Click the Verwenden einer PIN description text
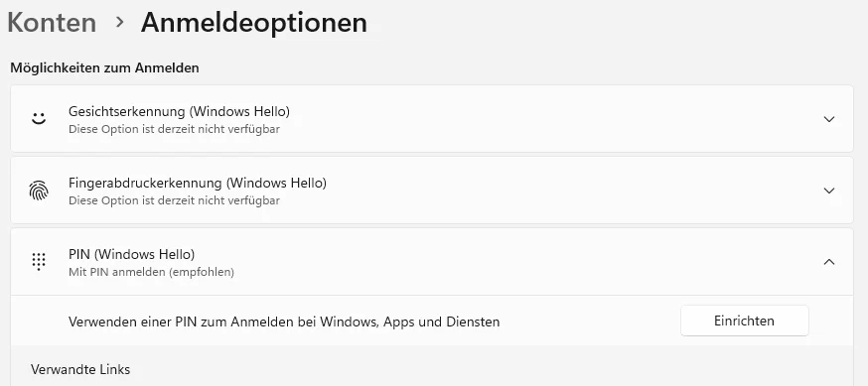Image resolution: width=868 pixels, height=386 pixels. pyautogui.click(x=284, y=322)
